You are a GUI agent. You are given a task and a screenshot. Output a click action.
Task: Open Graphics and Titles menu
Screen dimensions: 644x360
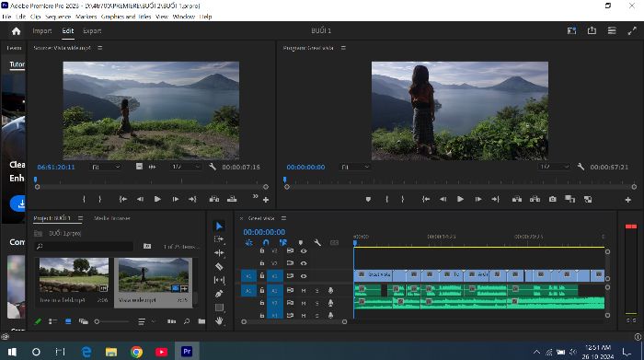tap(126, 17)
